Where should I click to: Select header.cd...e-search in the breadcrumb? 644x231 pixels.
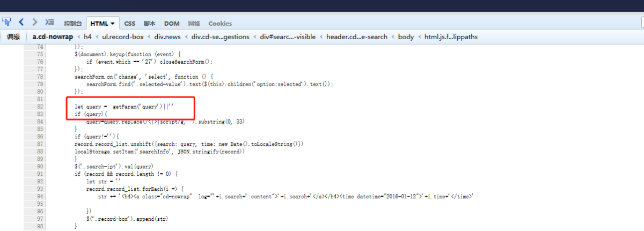(x=356, y=37)
